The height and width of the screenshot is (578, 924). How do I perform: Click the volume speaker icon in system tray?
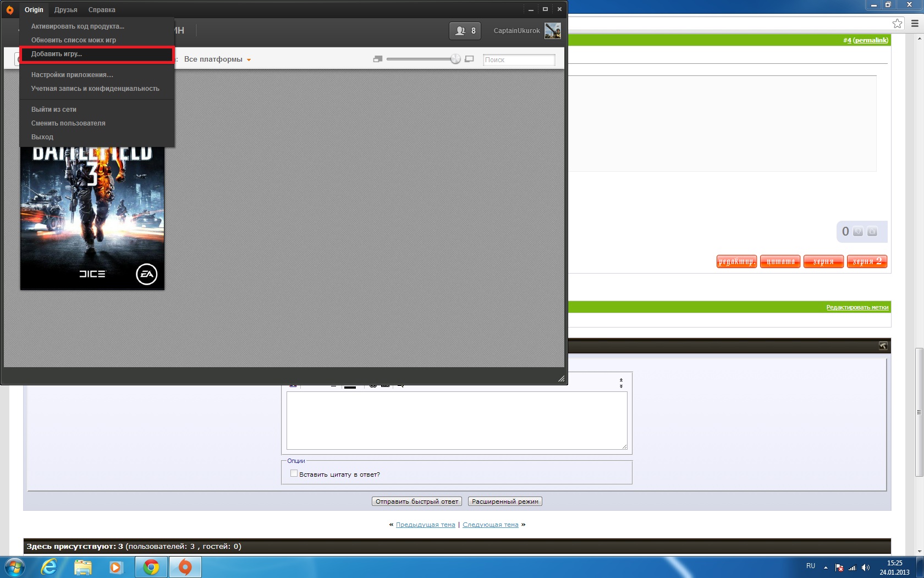click(x=866, y=568)
